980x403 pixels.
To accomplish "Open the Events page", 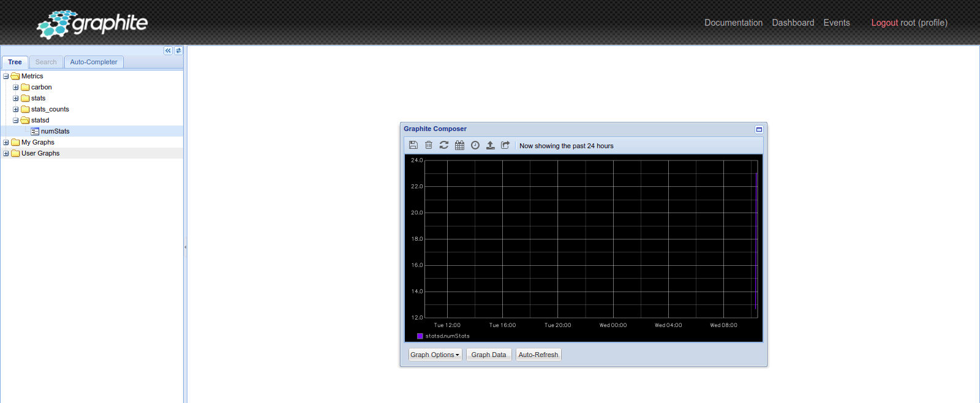I will [x=837, y=23].
